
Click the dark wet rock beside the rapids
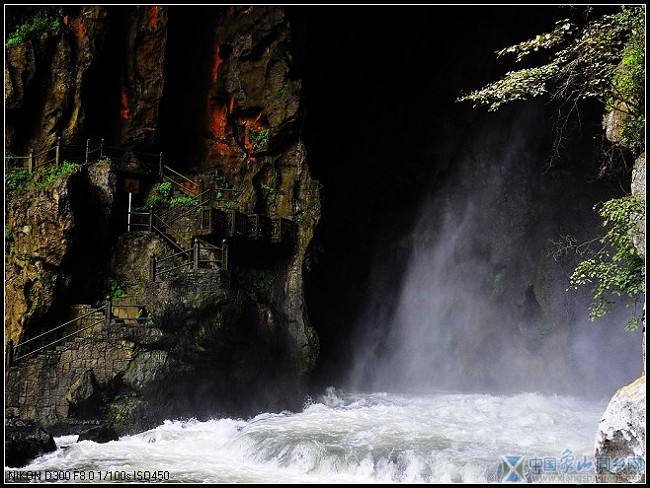pos(30,440)
